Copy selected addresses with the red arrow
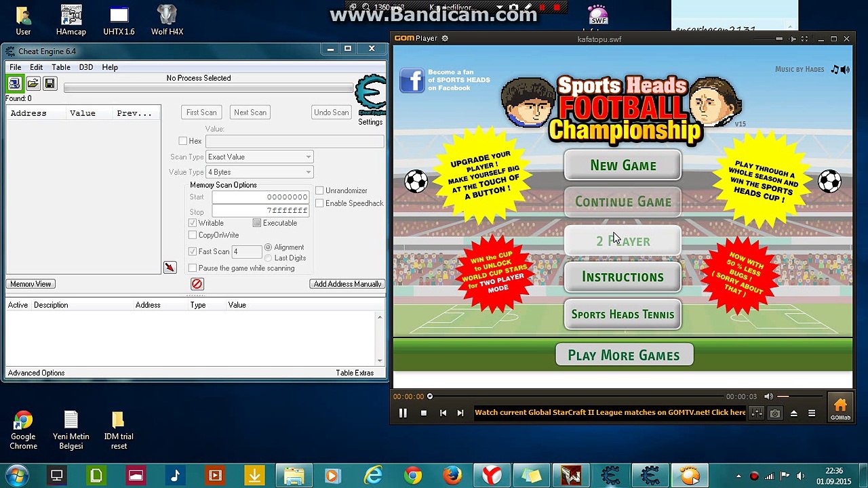Screen dimensions: 868x488 click(x=170, y=268)
